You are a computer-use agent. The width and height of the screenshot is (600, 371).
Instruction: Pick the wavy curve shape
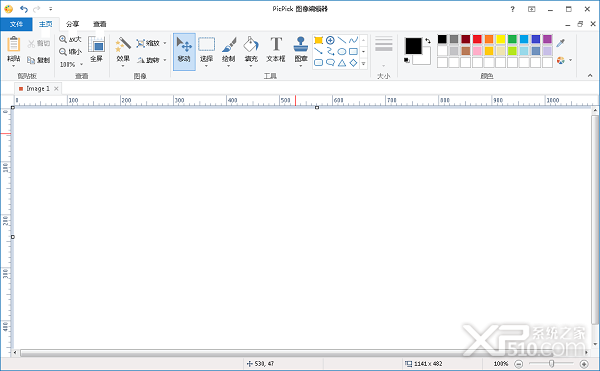[353, 40]
